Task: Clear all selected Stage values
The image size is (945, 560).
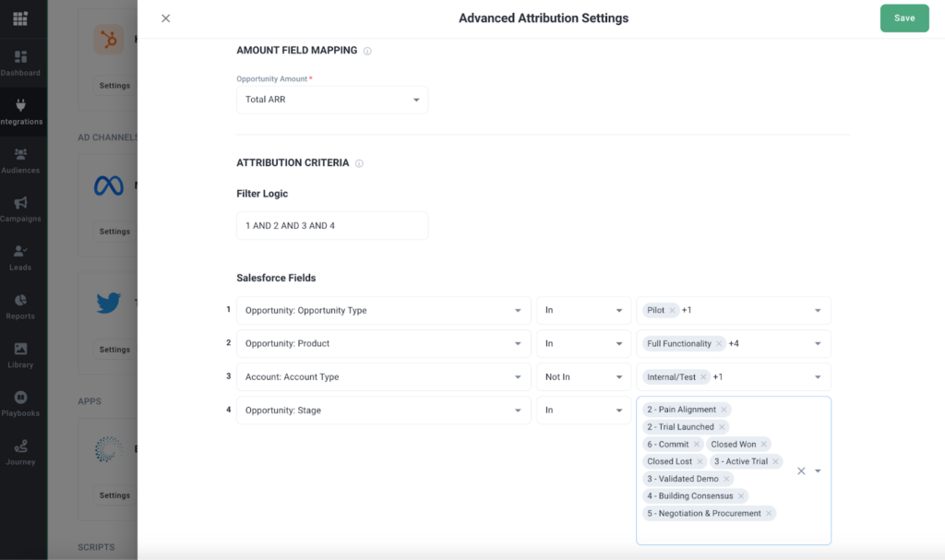Action: click(x=801, y=471)
